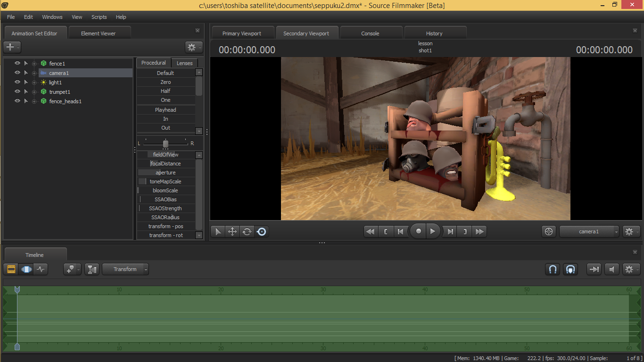Viewport: 644px width, 362px height.
Task: Activate the screen manipulator circle tool
Action: click(262, 231)
